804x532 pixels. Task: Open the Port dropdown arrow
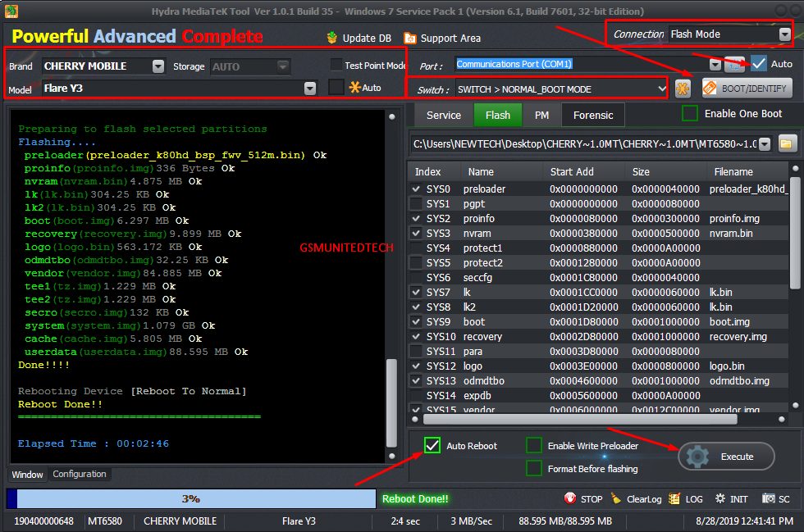click(x=715, y=65)
